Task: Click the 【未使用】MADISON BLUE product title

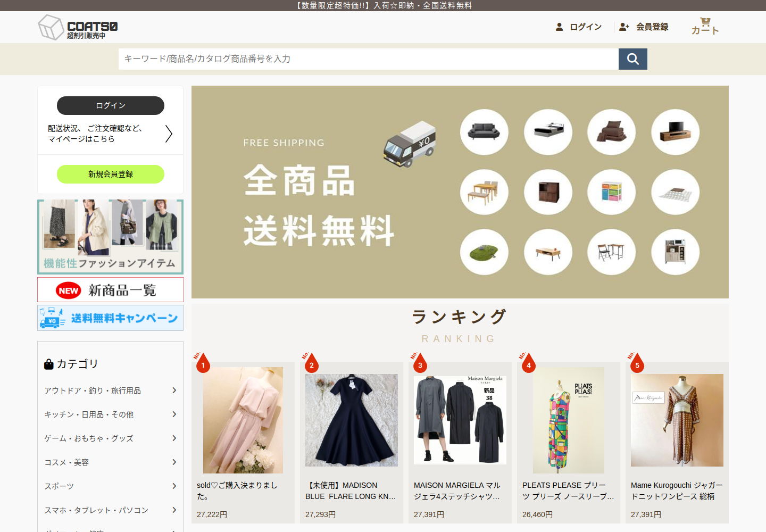Action: click(x=351, y=491)
